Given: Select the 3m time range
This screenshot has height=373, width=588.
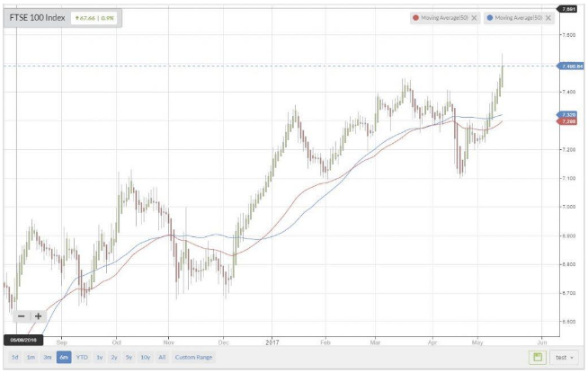Looking at the screenshot, I should click(x=48, y=357).
